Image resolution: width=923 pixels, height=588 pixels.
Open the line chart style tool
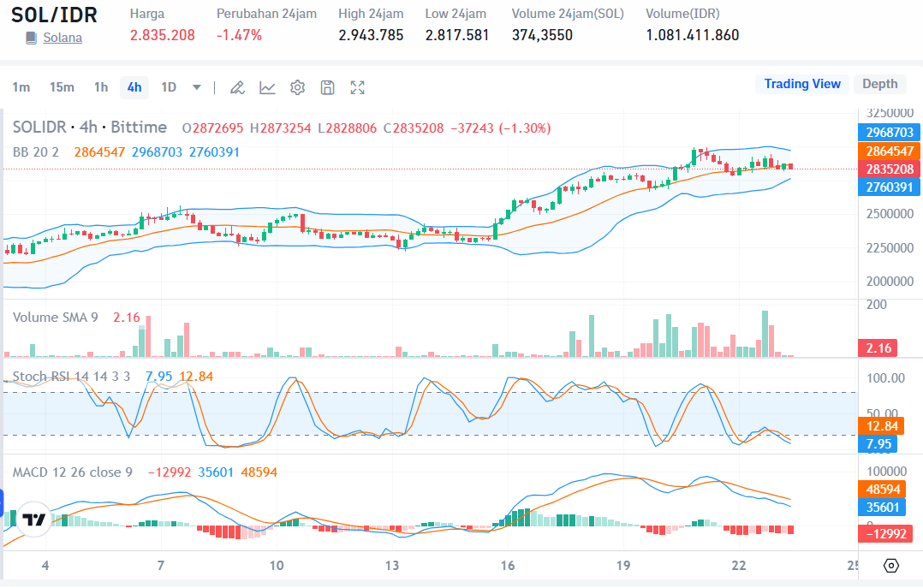267,86
